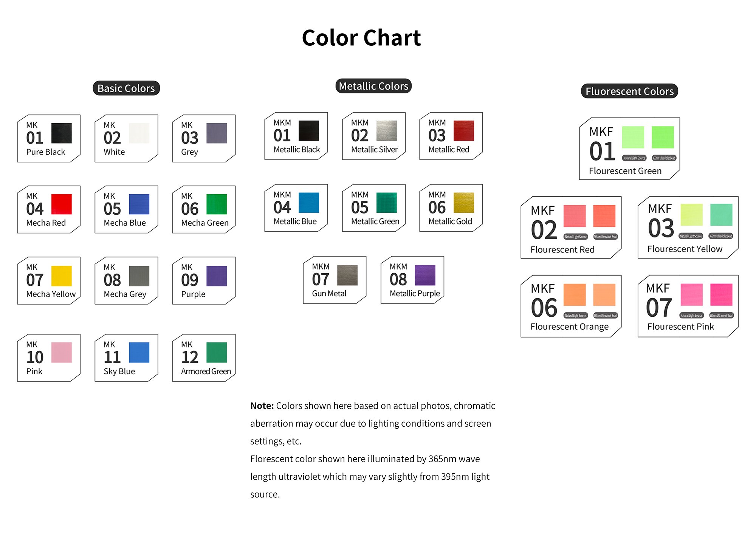Click the MK 12 Armored Green card

[x=204, y=358]
